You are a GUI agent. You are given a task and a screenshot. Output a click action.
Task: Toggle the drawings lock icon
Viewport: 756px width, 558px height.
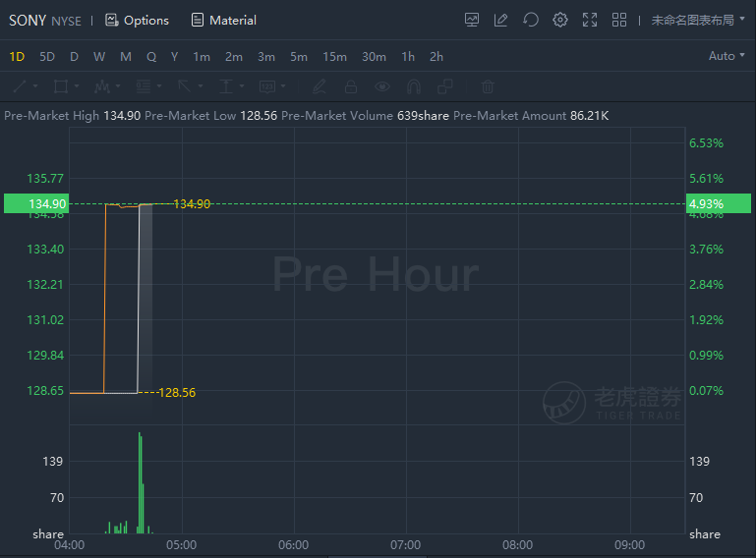click(351, 86)
